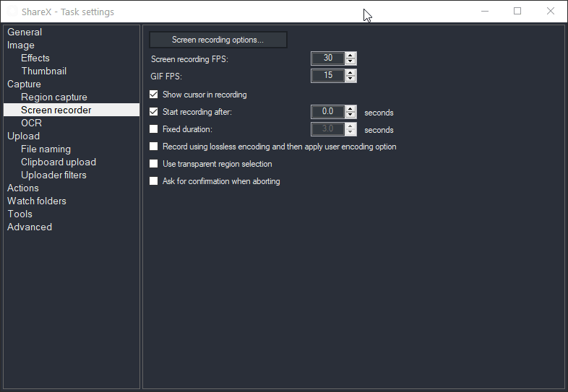The image size is (568, 392).
Task: Open Clipboard upload settings page
Action: point(59,162)
